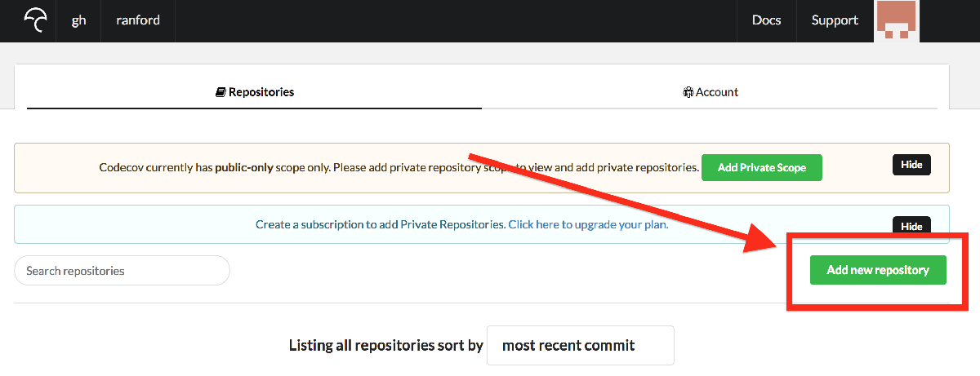Click the 'Listing all repositories sort by' label
The height and width of the screenshot is (376, 980).
[x=386, y=346]
